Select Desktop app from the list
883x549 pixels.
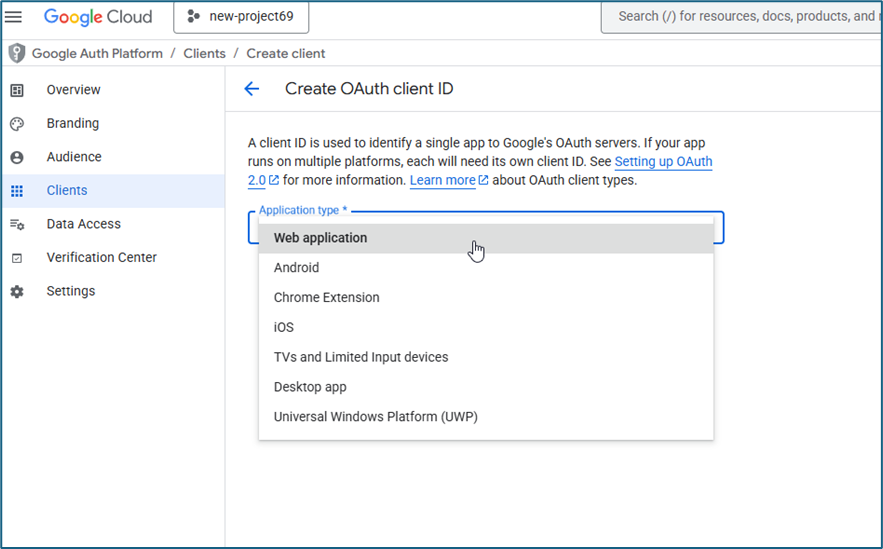click(x=310, y=387)
